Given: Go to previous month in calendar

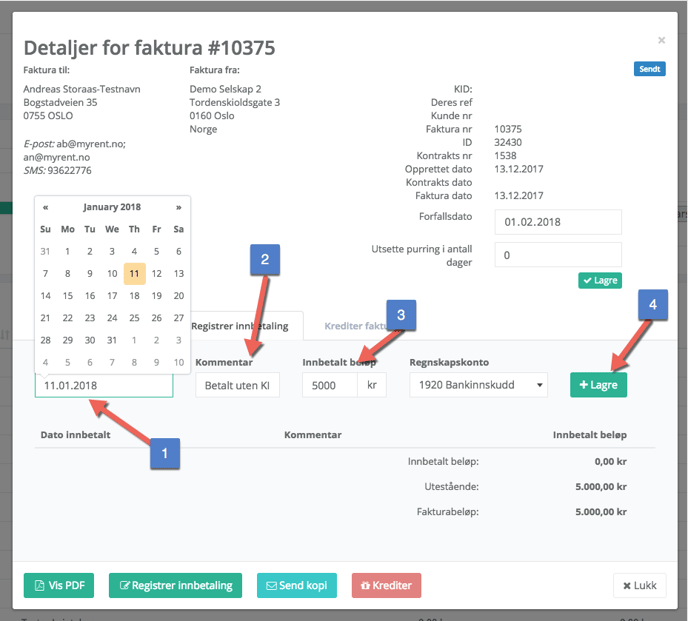Looking at the screenshot, I should click(x=45, y=207).
